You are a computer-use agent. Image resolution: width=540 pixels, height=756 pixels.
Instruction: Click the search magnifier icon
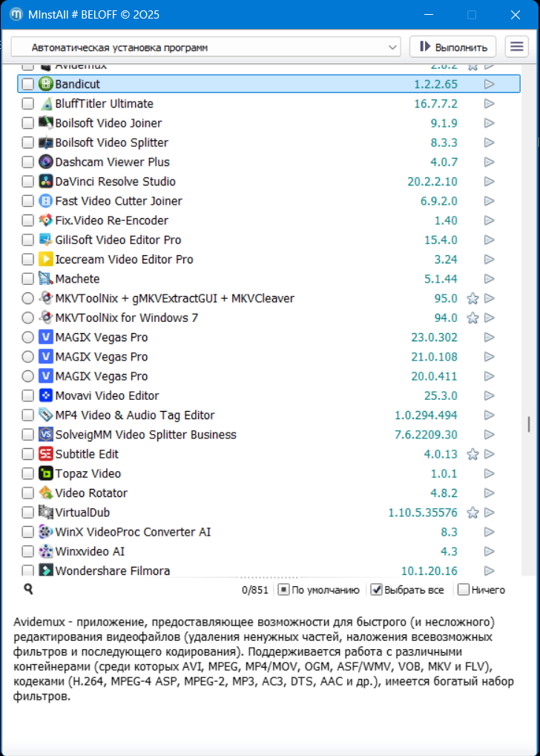29,589
